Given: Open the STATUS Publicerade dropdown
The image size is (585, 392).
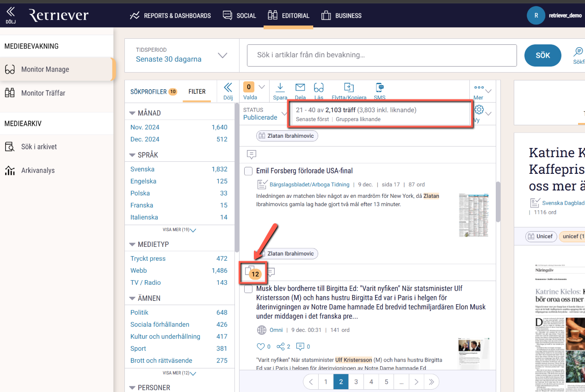Looking at the screenshot, I should point(265,114).
